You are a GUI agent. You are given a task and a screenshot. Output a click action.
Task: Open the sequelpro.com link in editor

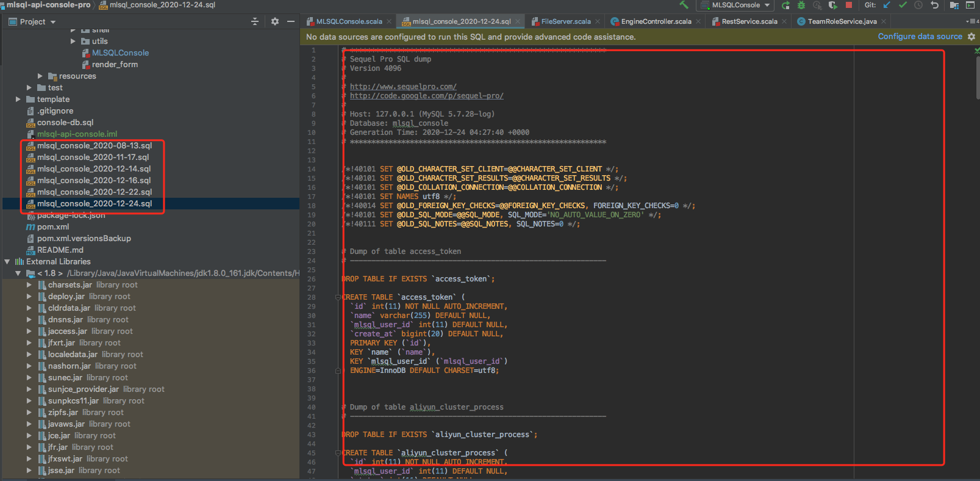(403, 87)
